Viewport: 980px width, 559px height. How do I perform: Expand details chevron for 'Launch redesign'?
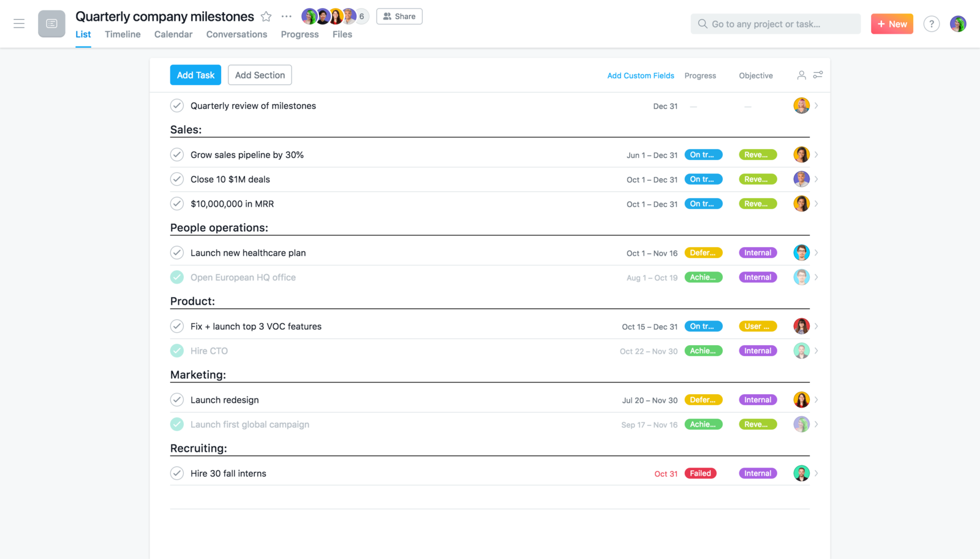pyautogui.click(x=816, y=400)
